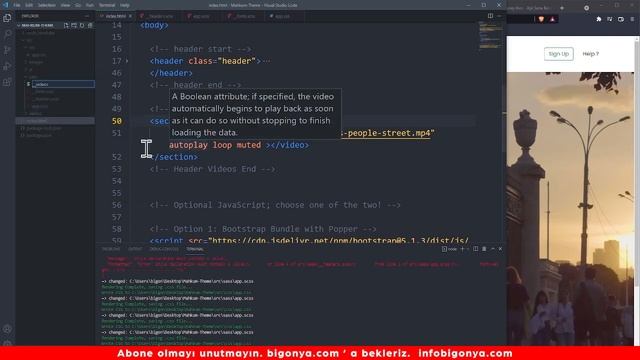Switch to the Problems panel tab
Viewport: 640px width, 360px height.
pyautogui.click(x=111, y=249)
